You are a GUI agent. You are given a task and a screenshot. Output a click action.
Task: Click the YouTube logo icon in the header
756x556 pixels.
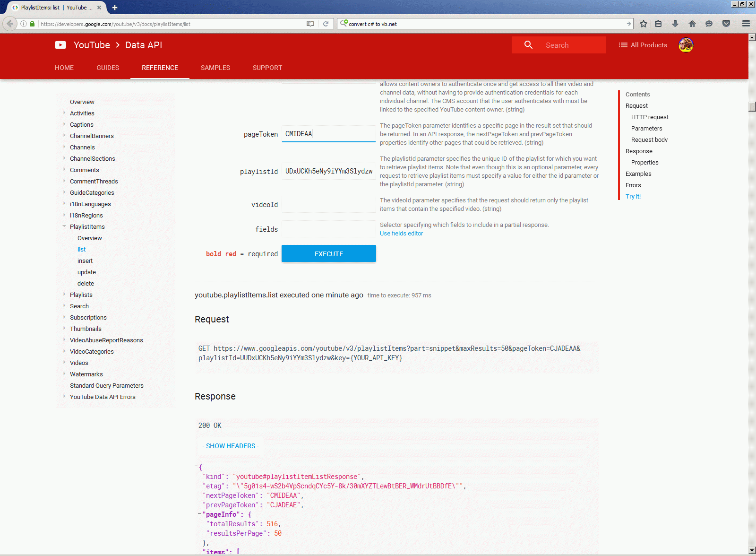coord(60,45)
